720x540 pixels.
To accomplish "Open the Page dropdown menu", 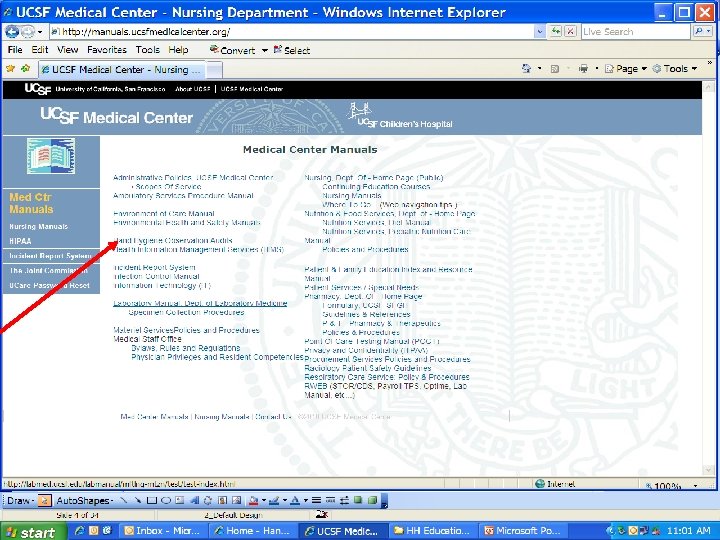I will [x=625, y=68].
